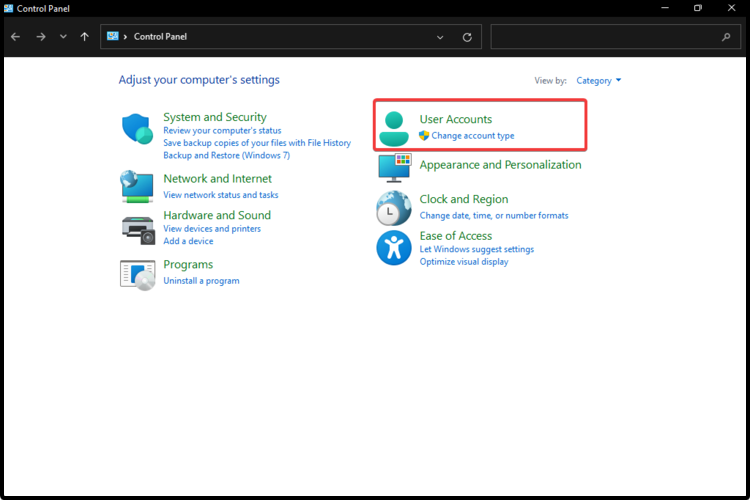Open Uninstall a program link
750x500 pixels.
201,281
